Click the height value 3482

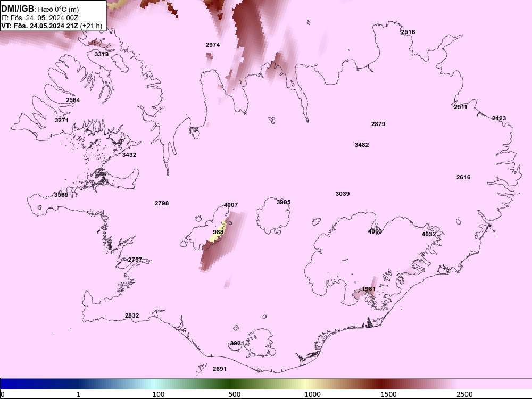[x=362, y=145]
